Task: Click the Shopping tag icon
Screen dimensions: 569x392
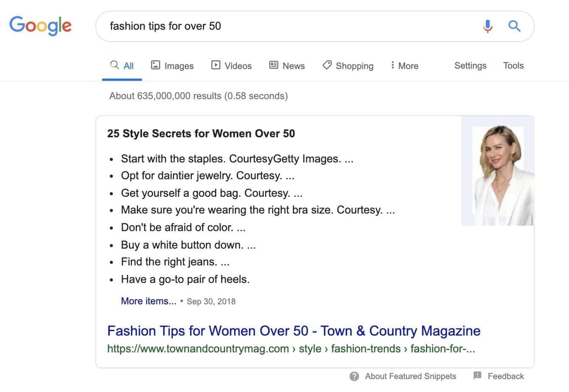Action: pos(327,65)
